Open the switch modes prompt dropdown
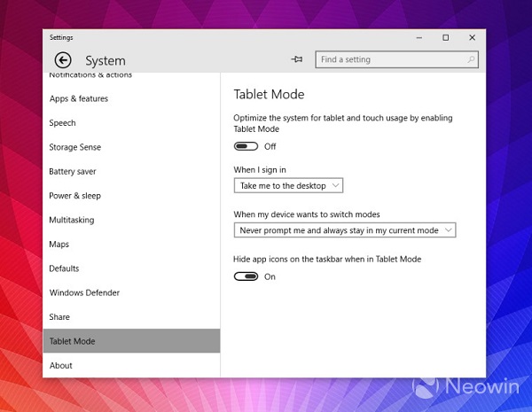532x412 pixels. coord(345,230)
